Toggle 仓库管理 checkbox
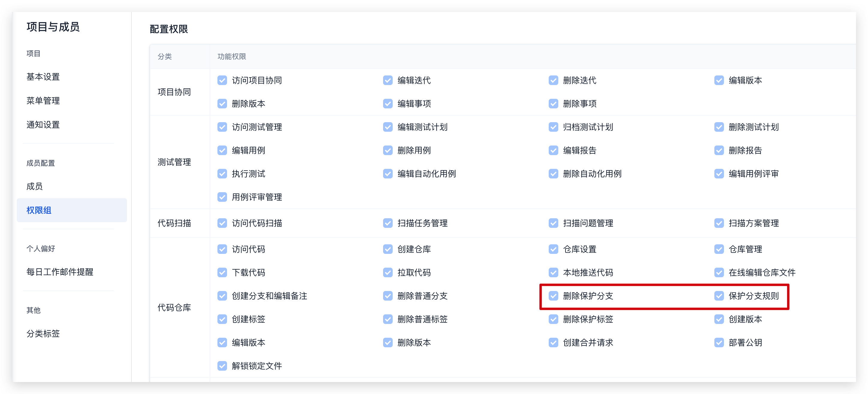The width and height of the screenshot is (868, 394). (719, 249)
